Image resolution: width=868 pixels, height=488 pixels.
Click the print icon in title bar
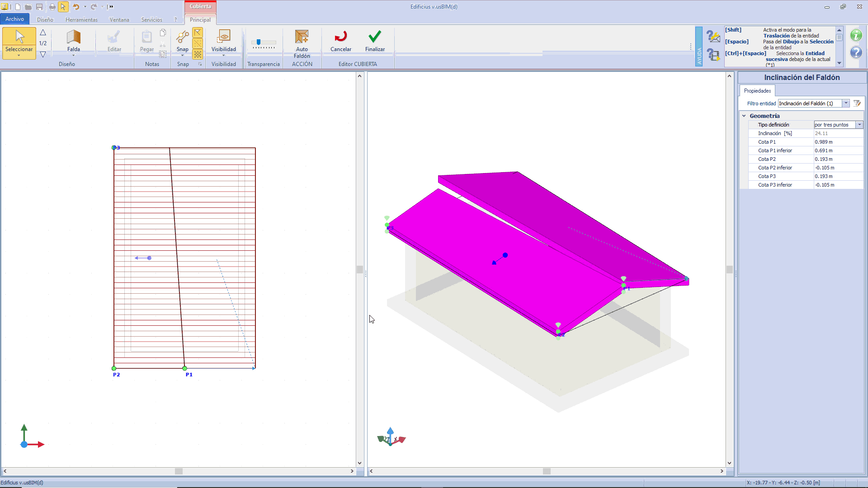click(52, 7)
